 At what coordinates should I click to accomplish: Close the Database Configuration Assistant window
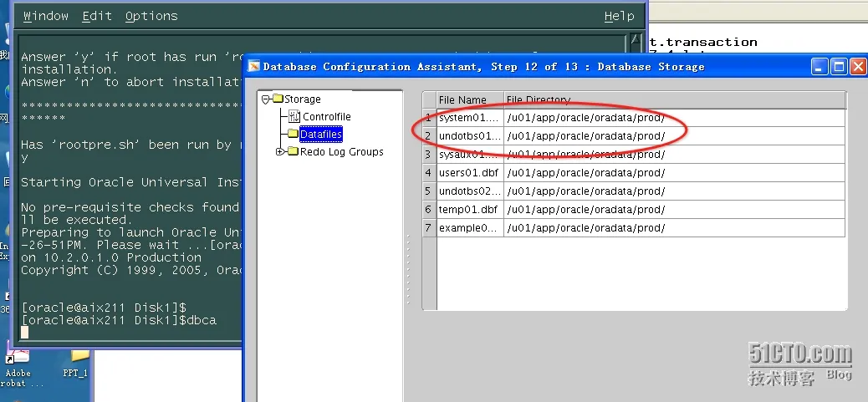coord(858,67)
